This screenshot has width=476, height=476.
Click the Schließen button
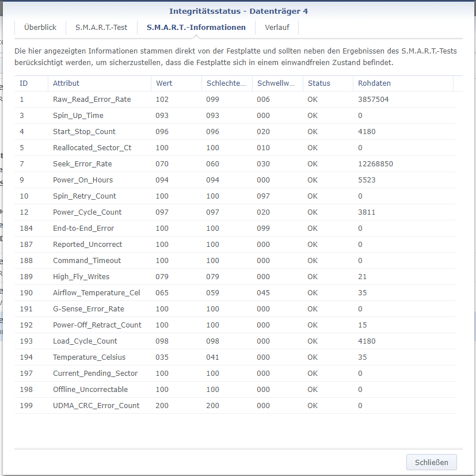(431, 462)
